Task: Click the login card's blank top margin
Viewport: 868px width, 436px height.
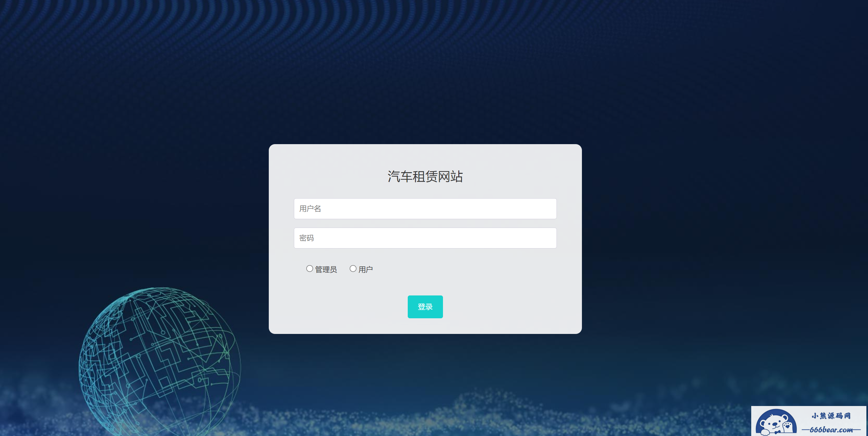Action: click(425, 155)
